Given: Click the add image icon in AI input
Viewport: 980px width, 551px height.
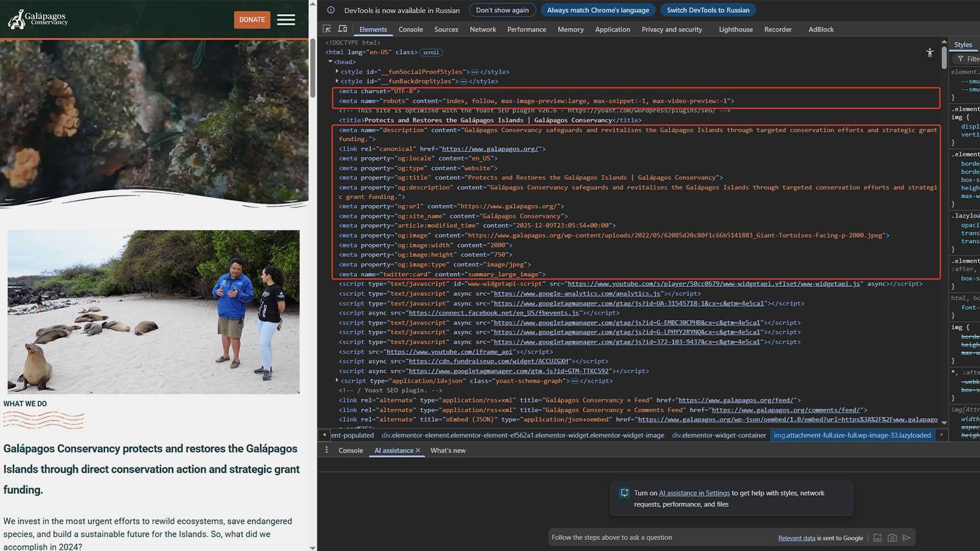Looking at the screenshot, I should point(878,538).
